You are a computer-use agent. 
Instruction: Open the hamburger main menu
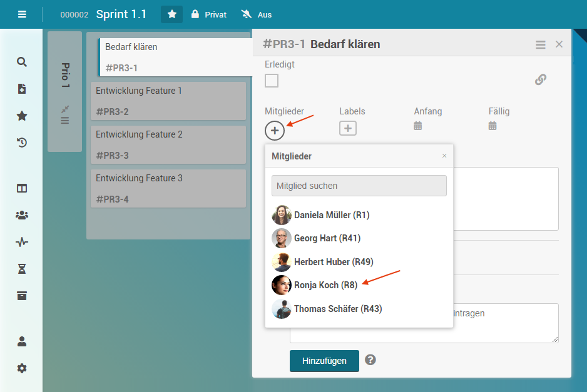click(x=22, y=14)
